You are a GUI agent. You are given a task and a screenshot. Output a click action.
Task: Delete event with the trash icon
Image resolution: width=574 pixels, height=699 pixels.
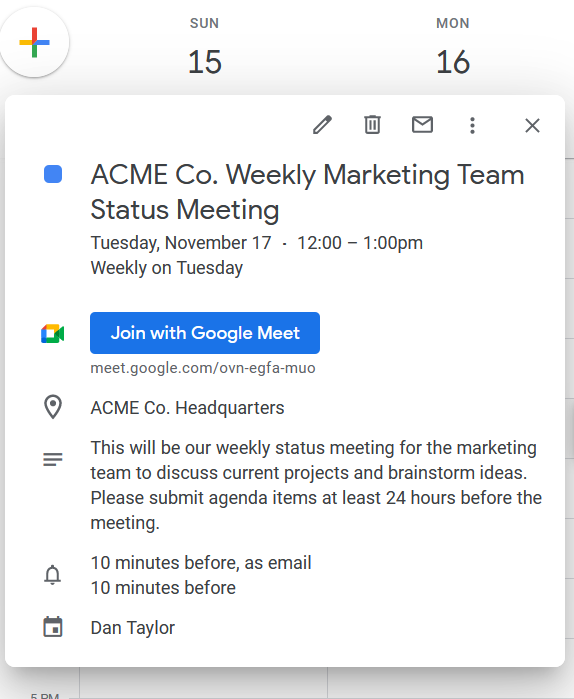(x=373, y=125)
